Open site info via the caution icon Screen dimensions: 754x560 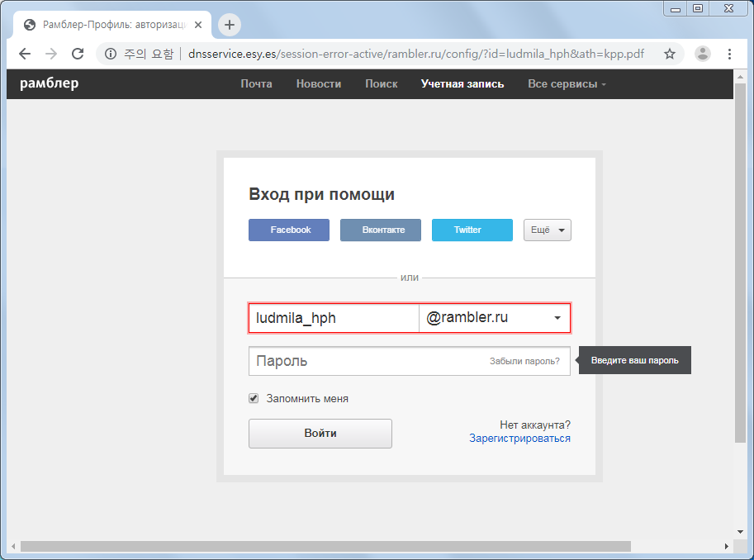point(111,54)
